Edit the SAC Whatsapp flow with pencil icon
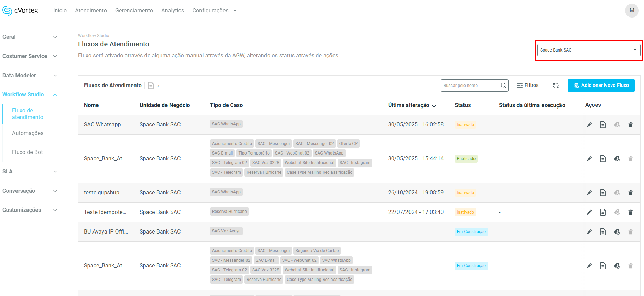The image size is (644, 296). click(x=589, y=125)
